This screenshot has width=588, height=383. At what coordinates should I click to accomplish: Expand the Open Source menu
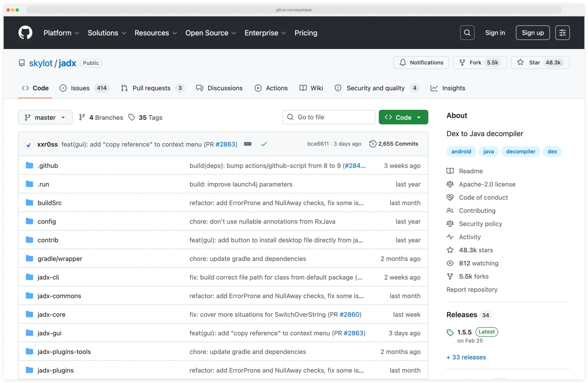click(x=211, y=33)
